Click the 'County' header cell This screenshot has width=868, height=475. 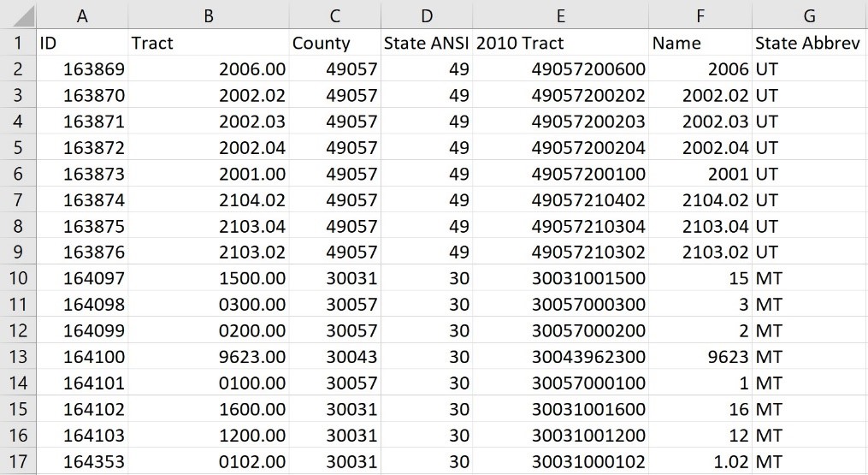[x=335, y=43]
